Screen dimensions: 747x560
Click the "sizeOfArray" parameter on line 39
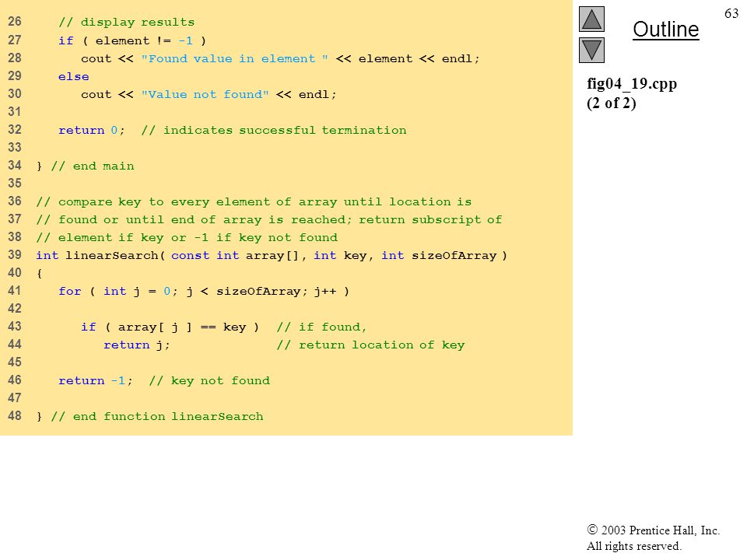coord(454,255)
